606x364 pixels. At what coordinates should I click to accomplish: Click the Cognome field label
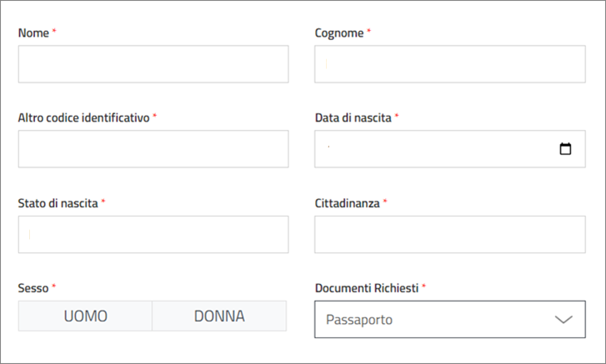pos(339,32)
